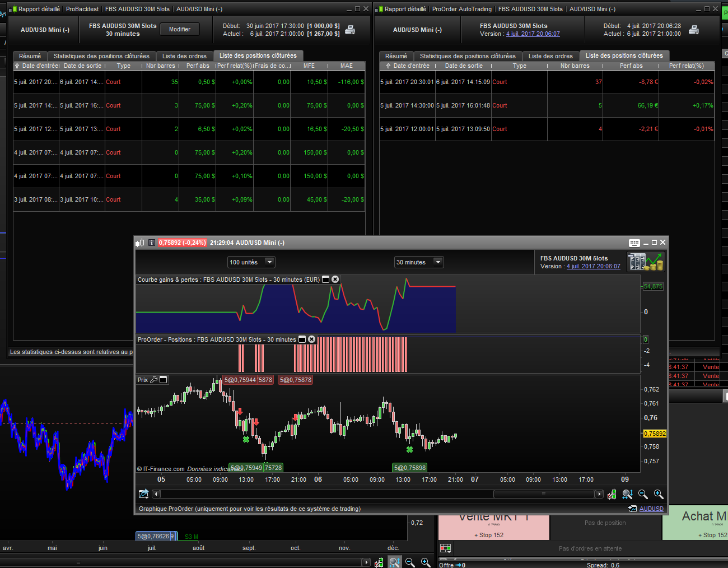
Task: Click the share chart icon at bottom left
Action: click(144, 494)
